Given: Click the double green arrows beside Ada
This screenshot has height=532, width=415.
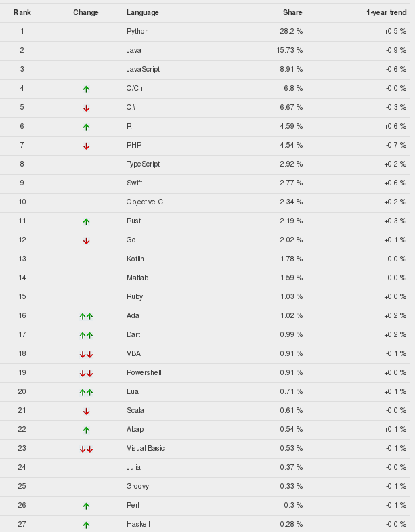Looking at the screenshot, I should 86,317.
